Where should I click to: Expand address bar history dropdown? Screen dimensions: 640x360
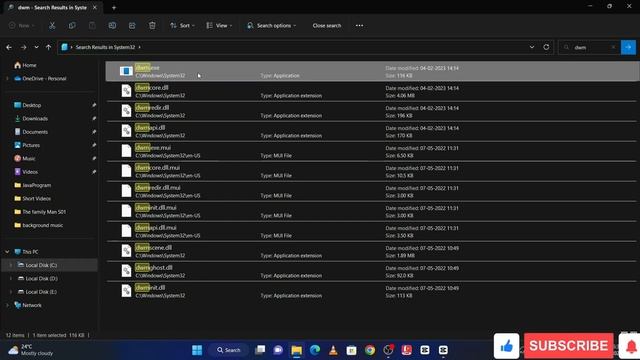click(x=532, y=47)
